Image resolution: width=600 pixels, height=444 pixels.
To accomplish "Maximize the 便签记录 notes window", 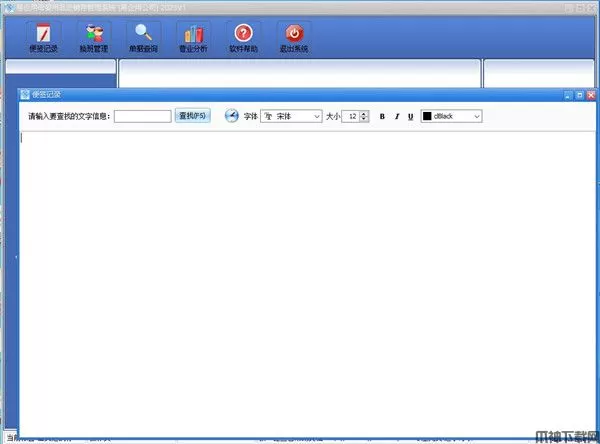I will 579,95.
